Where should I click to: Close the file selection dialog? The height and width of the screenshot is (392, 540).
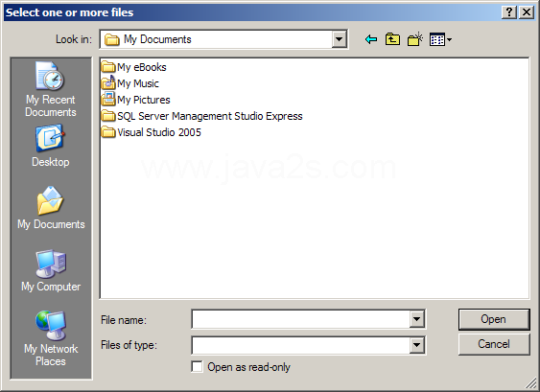[x=527, y=12]
